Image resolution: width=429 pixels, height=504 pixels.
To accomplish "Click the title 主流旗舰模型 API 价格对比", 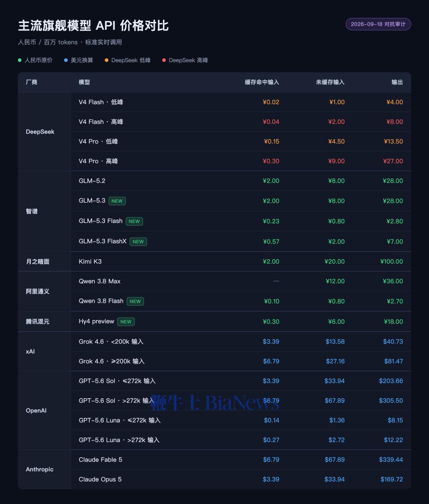I will click(93, 26).
